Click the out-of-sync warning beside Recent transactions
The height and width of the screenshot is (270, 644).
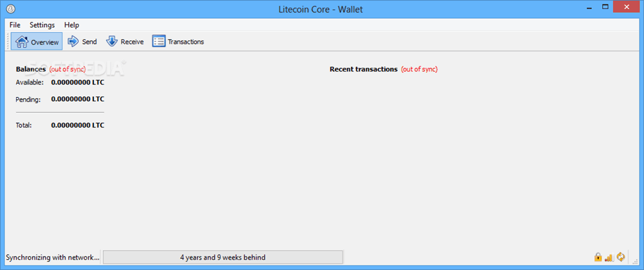tap(419, 69)
